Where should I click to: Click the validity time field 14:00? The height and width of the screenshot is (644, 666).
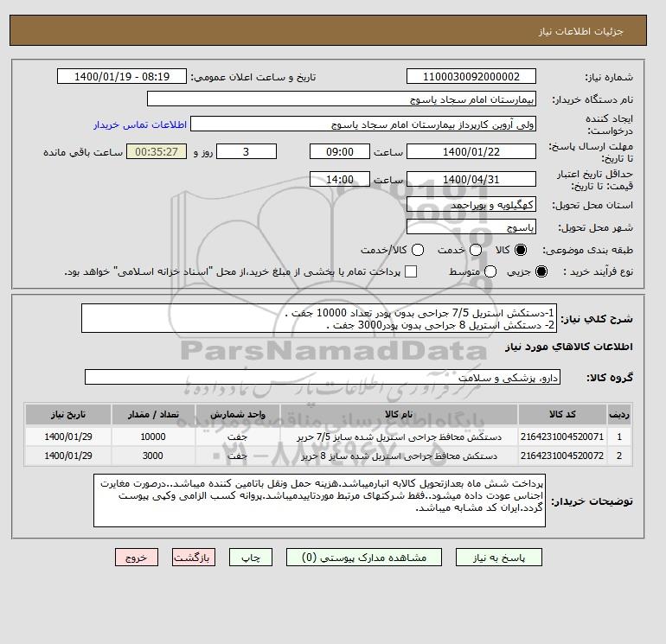tap(340, 179)
